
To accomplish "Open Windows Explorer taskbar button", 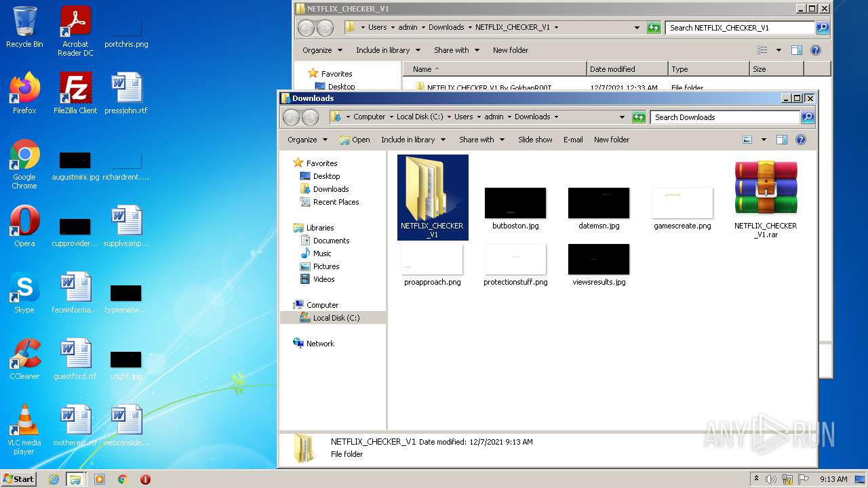I will (75, 479).
